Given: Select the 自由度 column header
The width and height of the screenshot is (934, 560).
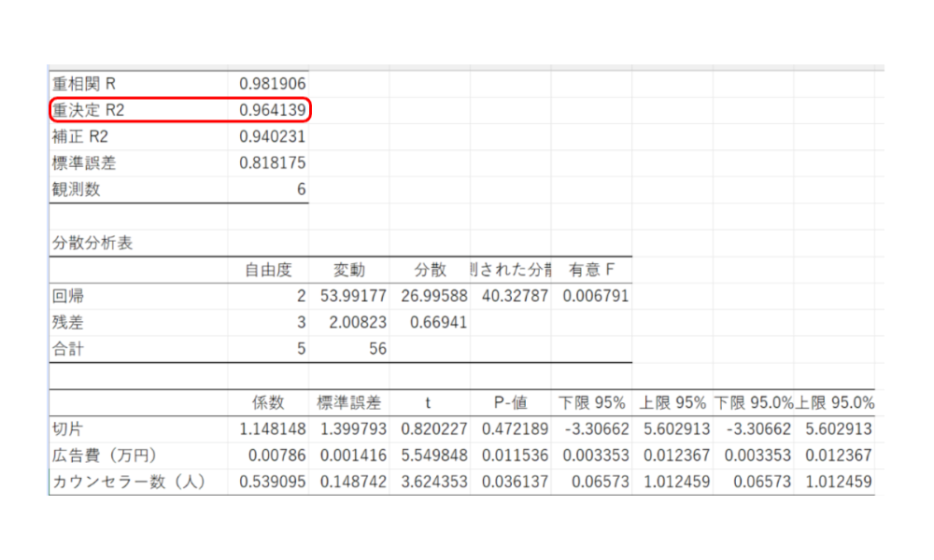Looking at the screenshot, I should click(268, 270).
